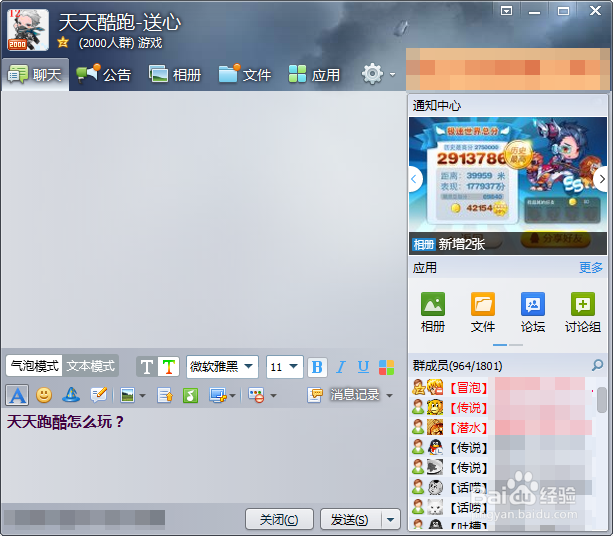Viewport: 613px width, 536px height.
Task: Click the screen capture icon
Action: pos(217,395)
